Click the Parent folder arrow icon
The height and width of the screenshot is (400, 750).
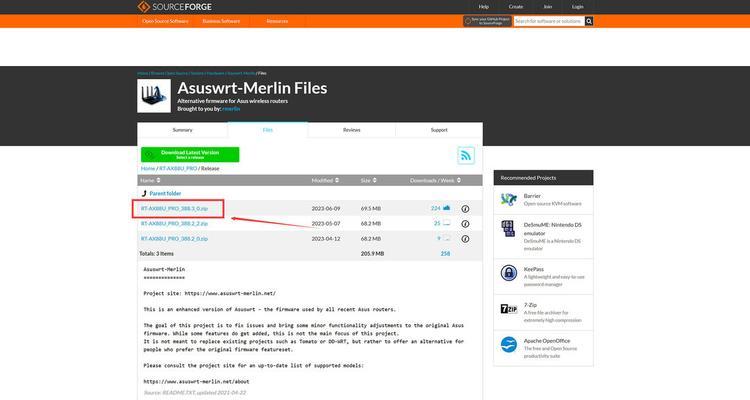coord(144,193)
